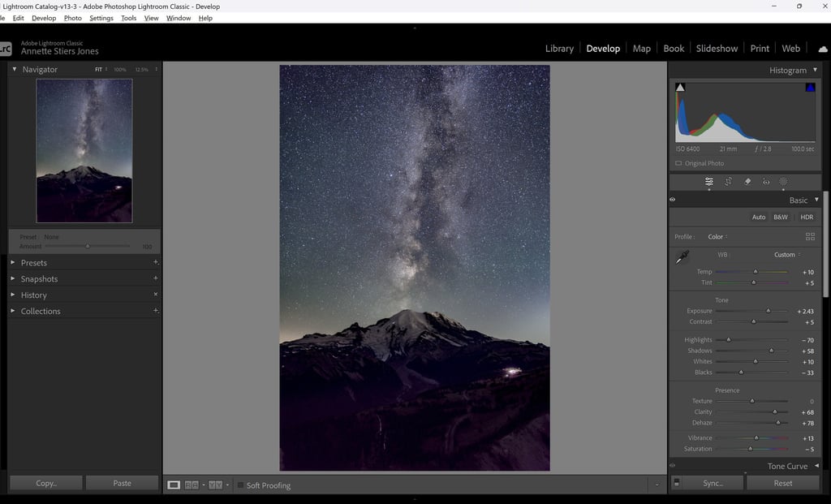Open the Masking tool icon
The height and width of the screenshot is (504, 831).
click(x=783, y=181)
